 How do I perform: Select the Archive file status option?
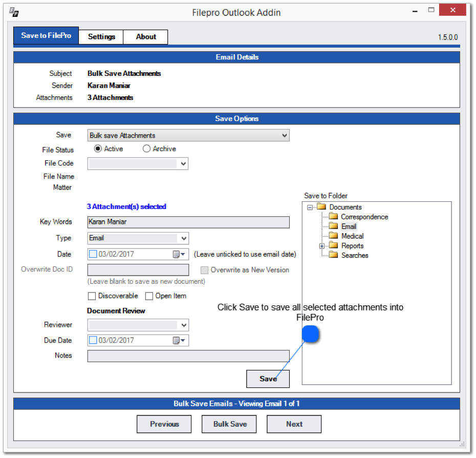(147, 149)
